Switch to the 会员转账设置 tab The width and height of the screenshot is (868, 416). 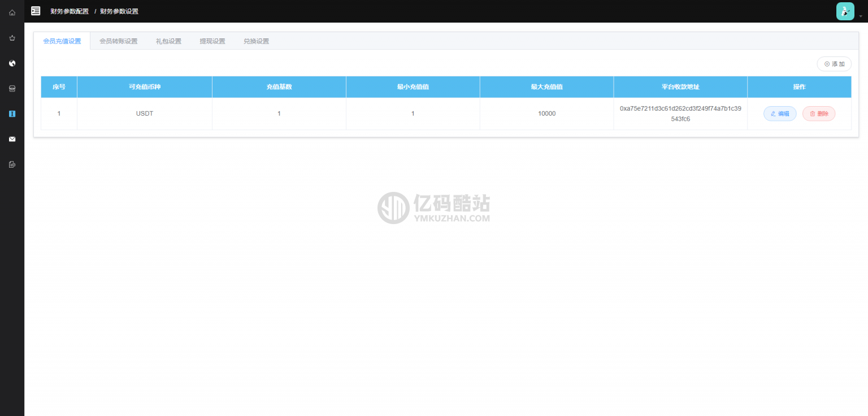coord(118,41)
